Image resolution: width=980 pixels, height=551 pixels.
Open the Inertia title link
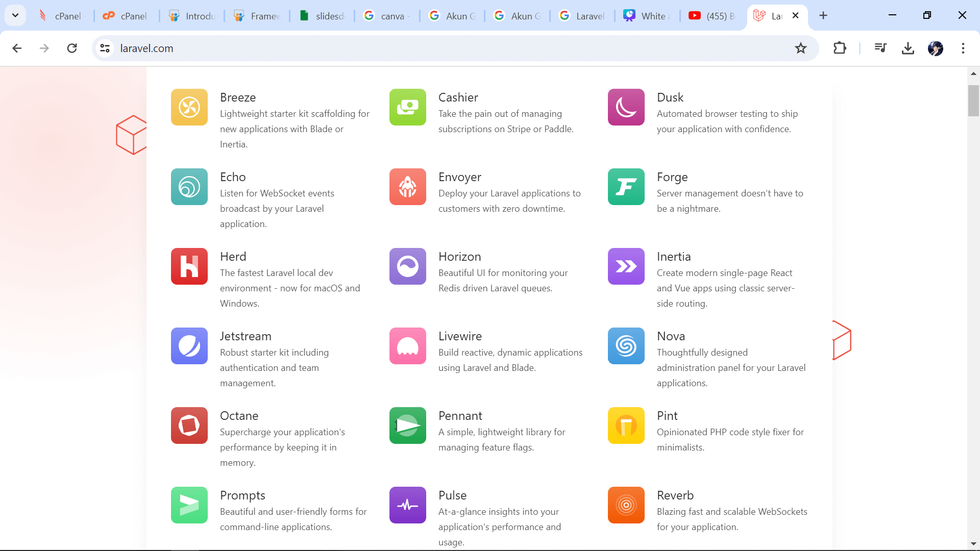coord(674,257)
